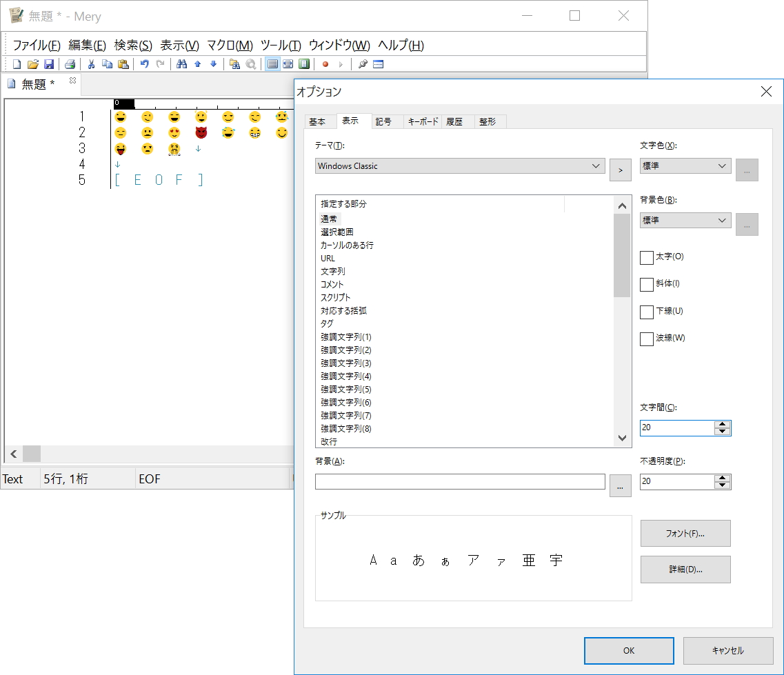Click the フォント(F)... button
This screenshot has width=784, height=675.
tap(685, 534)
